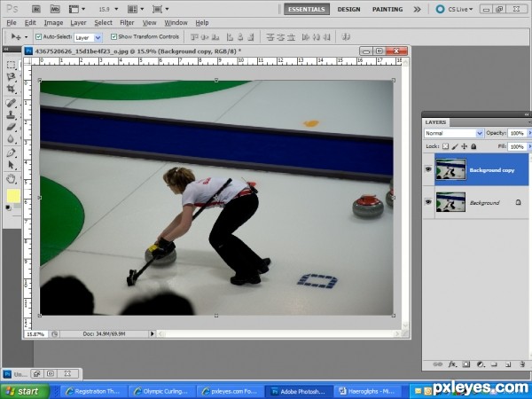Add a layer mask

click(x=466, y=364)
